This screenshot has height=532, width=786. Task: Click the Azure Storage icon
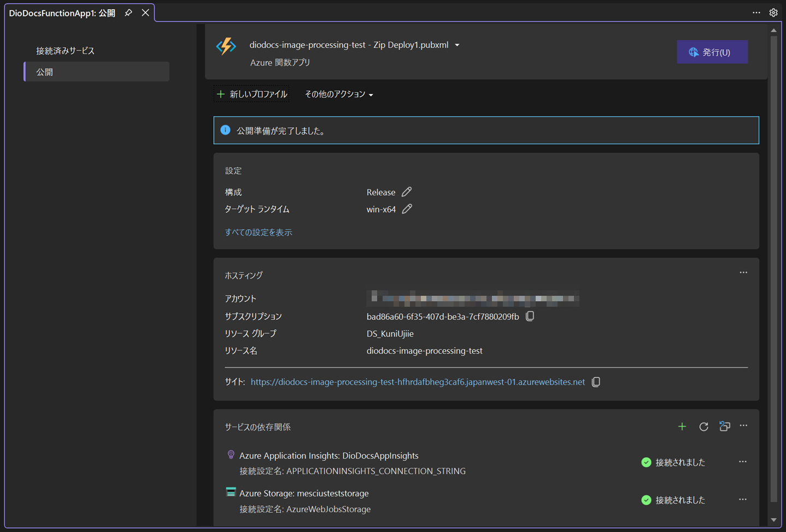coord(231,492)
